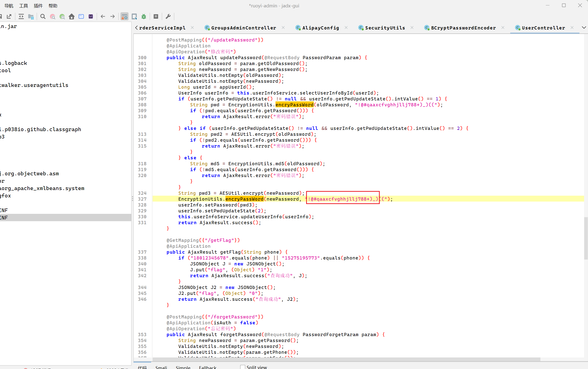The width and height of the screenshot is (588, 369).
Task: Open the log viewer list icon
Action: [156, 16]
